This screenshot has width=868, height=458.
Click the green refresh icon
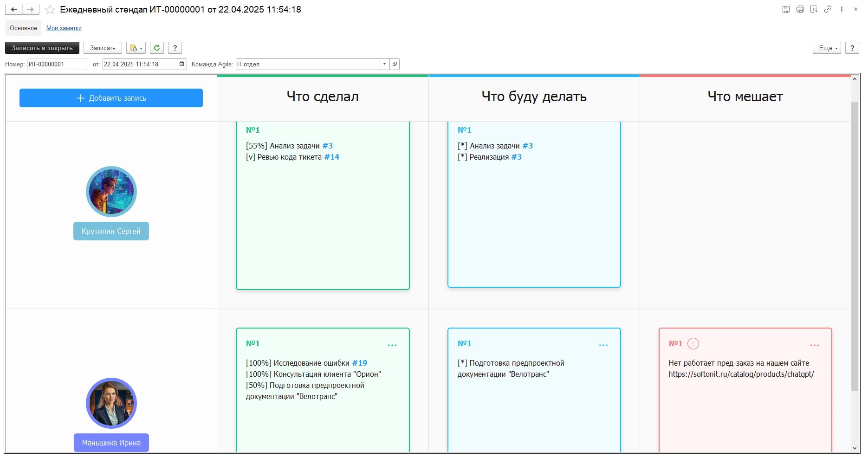[x=157, y=48]
